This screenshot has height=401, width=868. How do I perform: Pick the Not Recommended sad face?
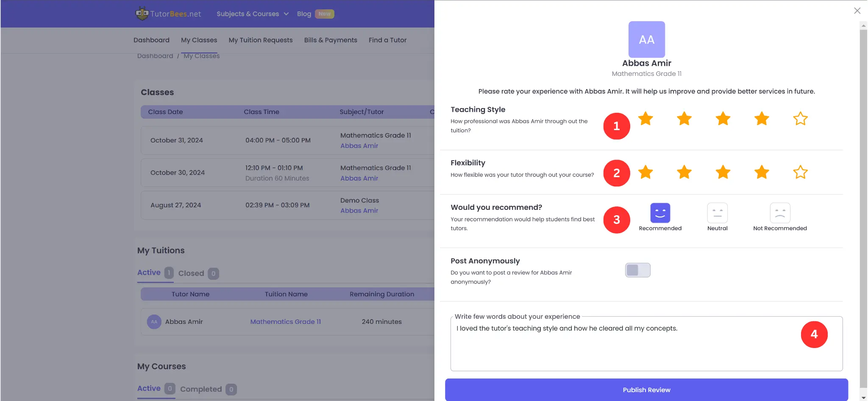click(780, 213)
